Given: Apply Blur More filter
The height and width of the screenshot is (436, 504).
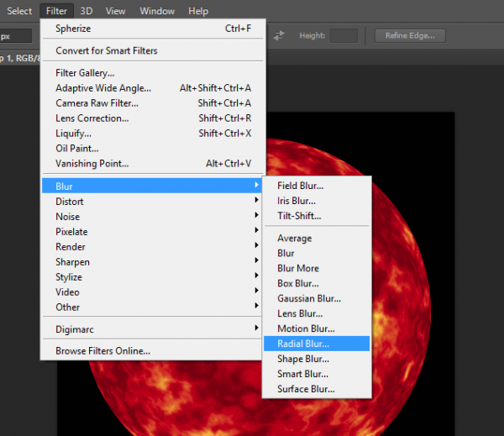Looking at the screenshot, I should coord(317,269).
